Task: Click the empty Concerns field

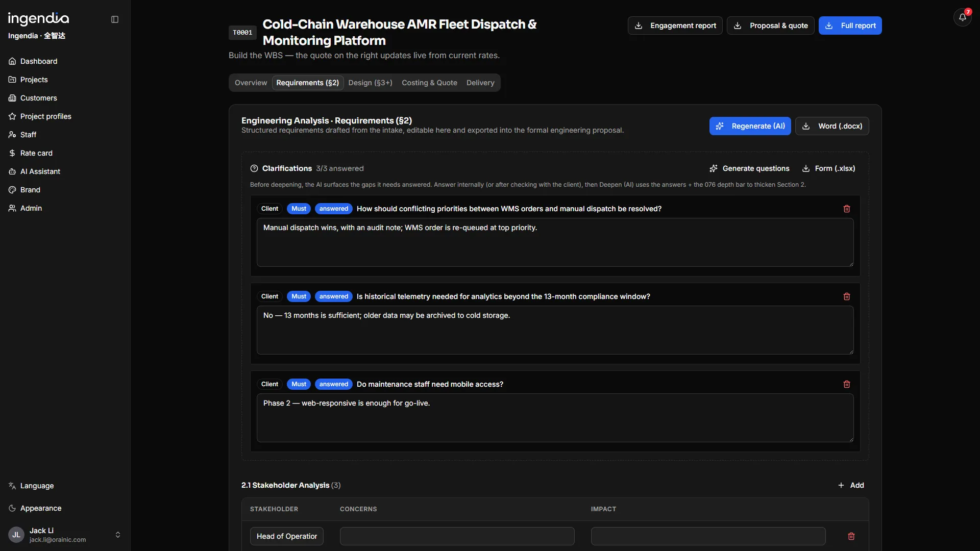Action: (x=457, y=536)
